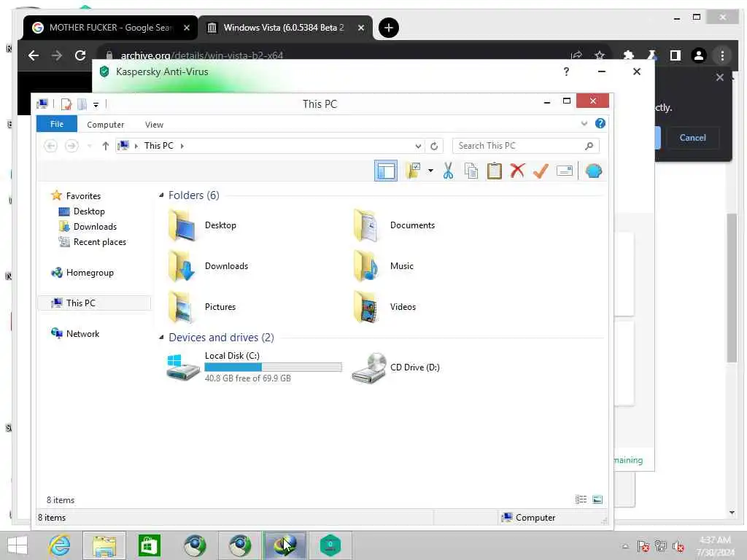Select Recent places under Favorites
The width and height of the screenshot is (747, 560).
coord(92,242)
